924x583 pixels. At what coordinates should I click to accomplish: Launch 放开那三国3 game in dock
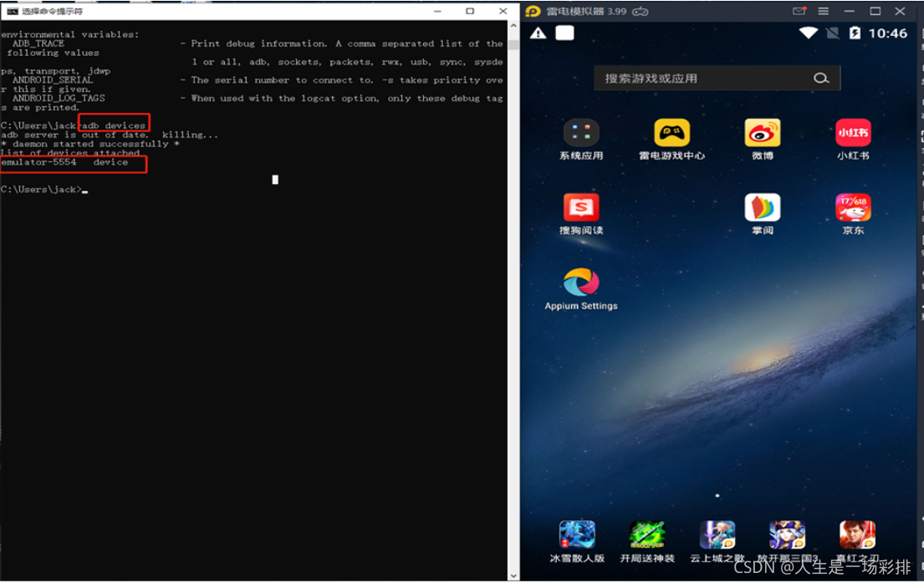coord(788,535)
